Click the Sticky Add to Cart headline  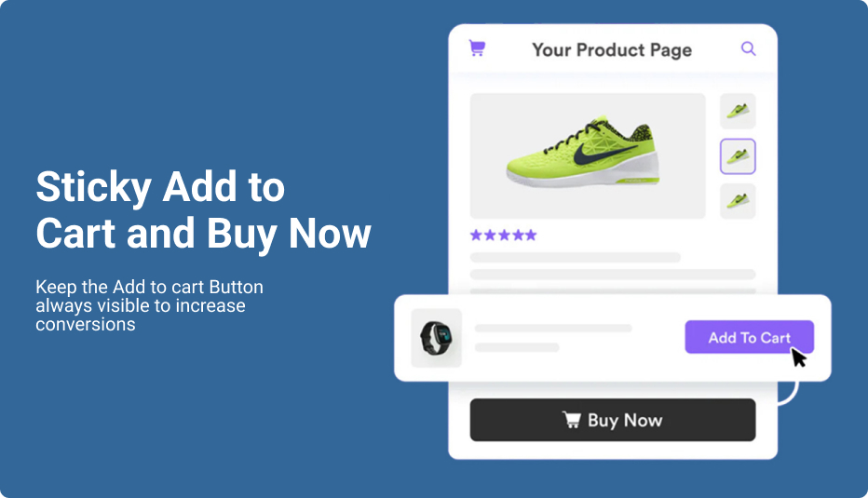pyautogui.click(x=203, y=210)
